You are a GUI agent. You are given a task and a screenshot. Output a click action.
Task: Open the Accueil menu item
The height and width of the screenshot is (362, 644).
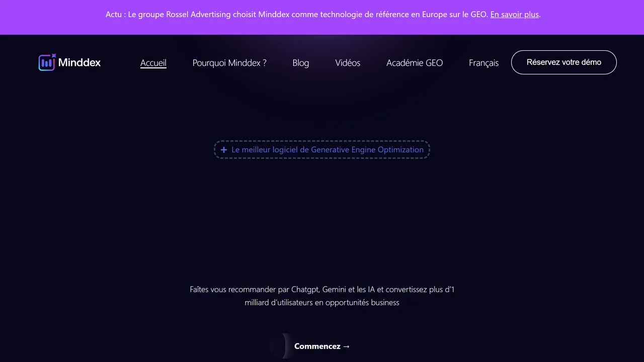coord(153,63)
